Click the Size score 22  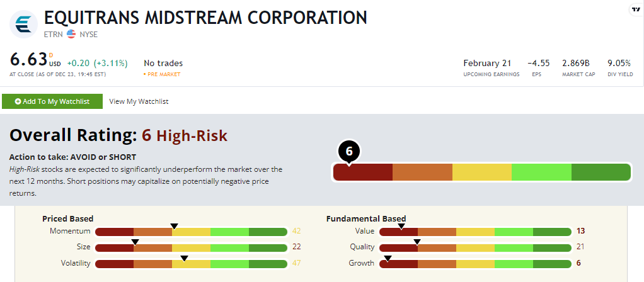[297, 247]
